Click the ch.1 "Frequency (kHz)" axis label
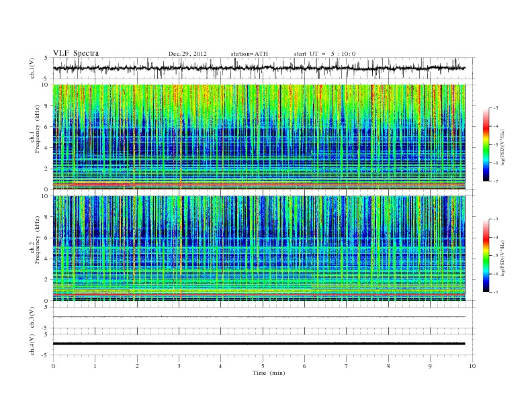Image resolution: width=532 pixels, height=411 pixels. (x=38, y=129)
